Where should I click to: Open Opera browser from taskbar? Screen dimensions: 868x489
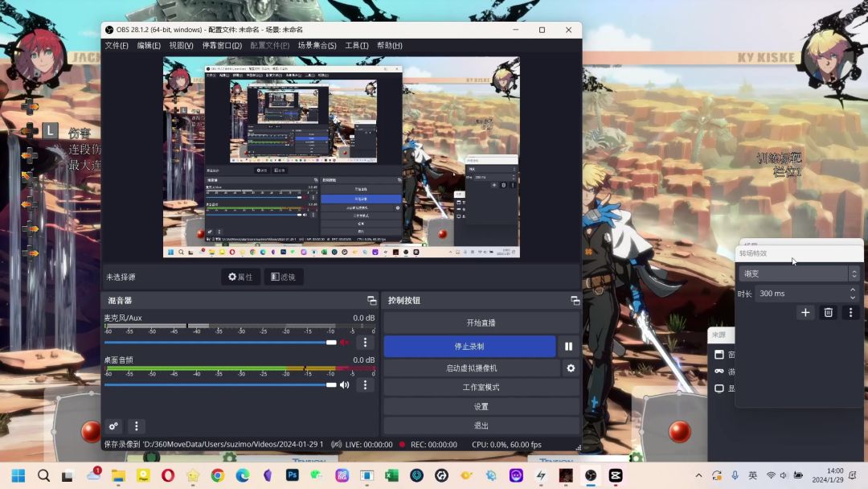(x=168, y=475)
